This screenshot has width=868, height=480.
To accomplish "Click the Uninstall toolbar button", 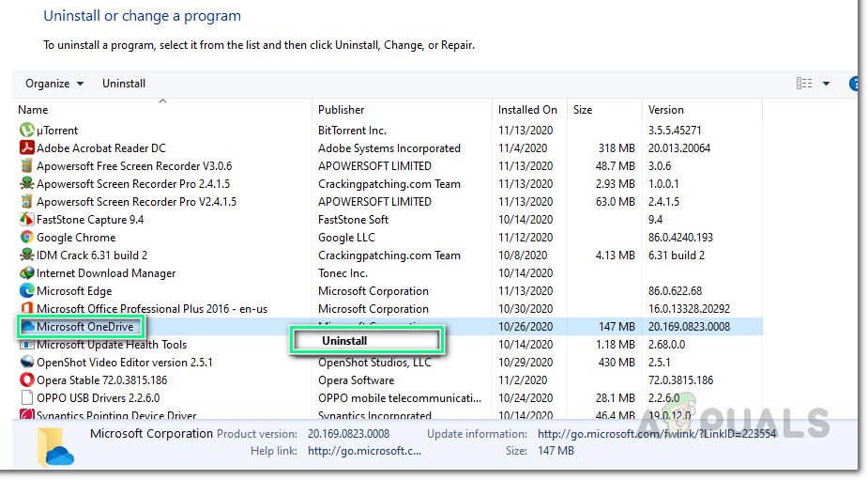I will click(124, 84).
